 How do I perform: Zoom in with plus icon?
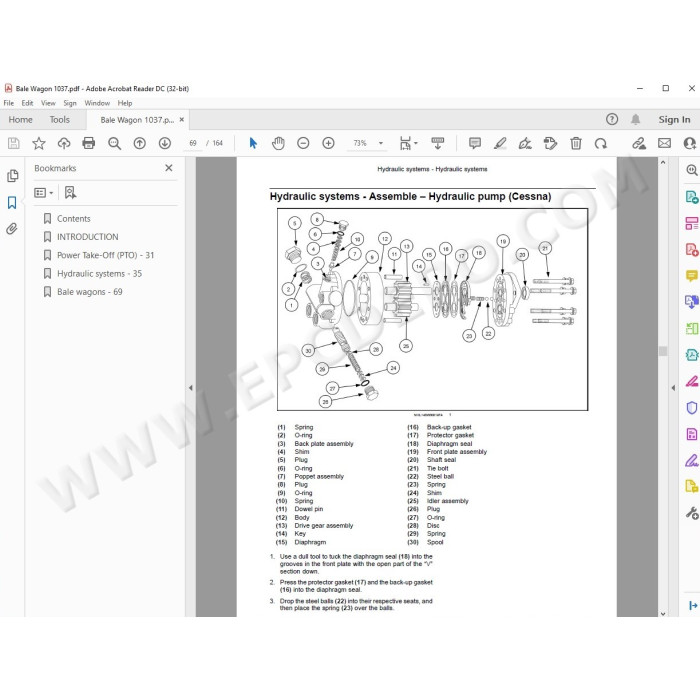coord(328,143)
